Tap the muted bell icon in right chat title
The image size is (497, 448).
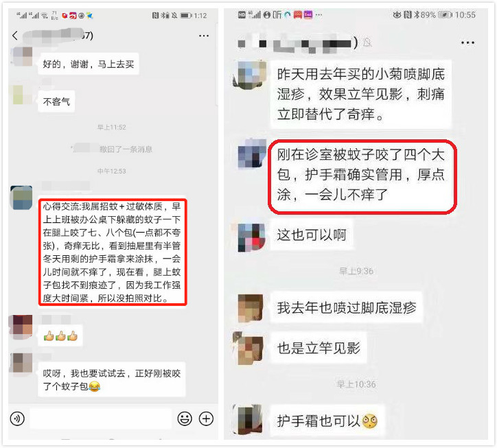click(367, 42)
